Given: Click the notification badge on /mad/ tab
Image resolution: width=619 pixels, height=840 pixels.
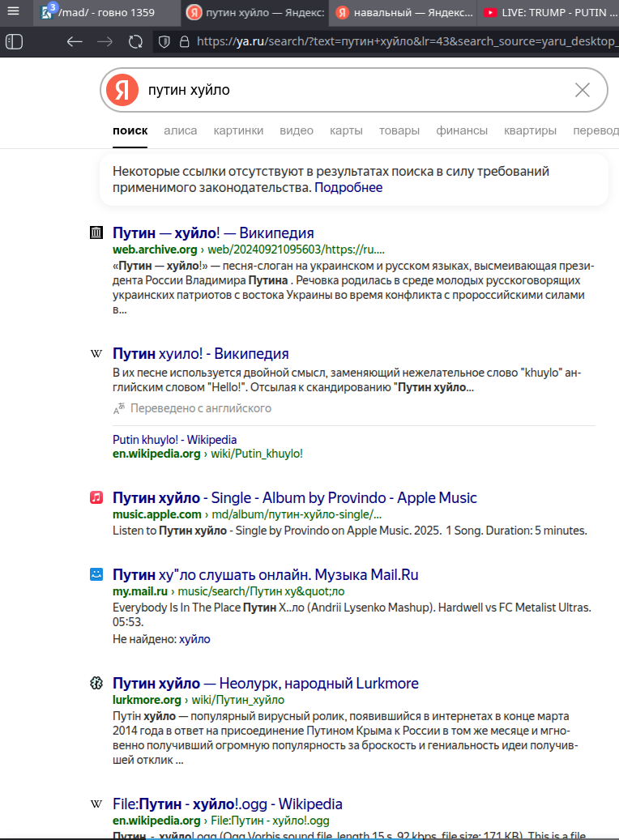Looking at the screenshot, I should pyautogui.click(x=53, y=7).
